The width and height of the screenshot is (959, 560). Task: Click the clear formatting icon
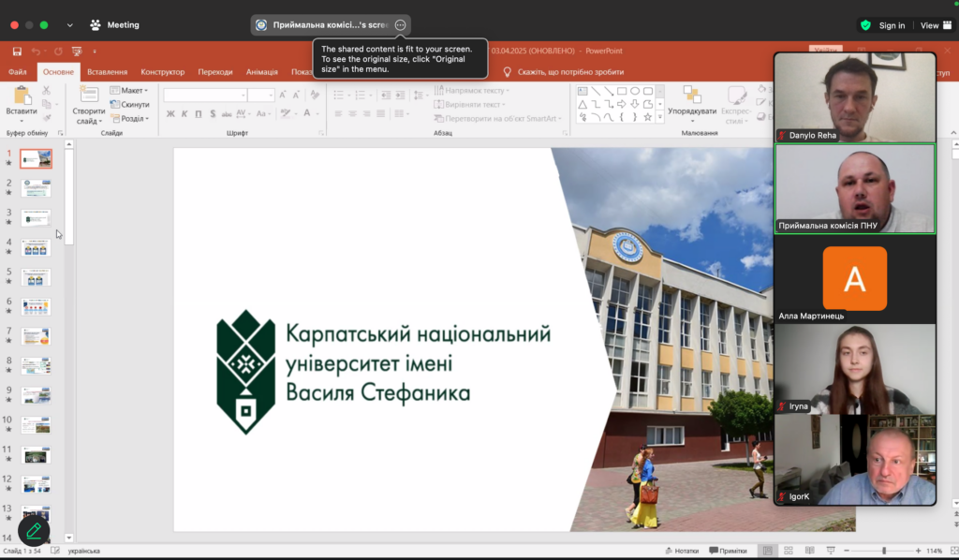click(x=315, y=95)
